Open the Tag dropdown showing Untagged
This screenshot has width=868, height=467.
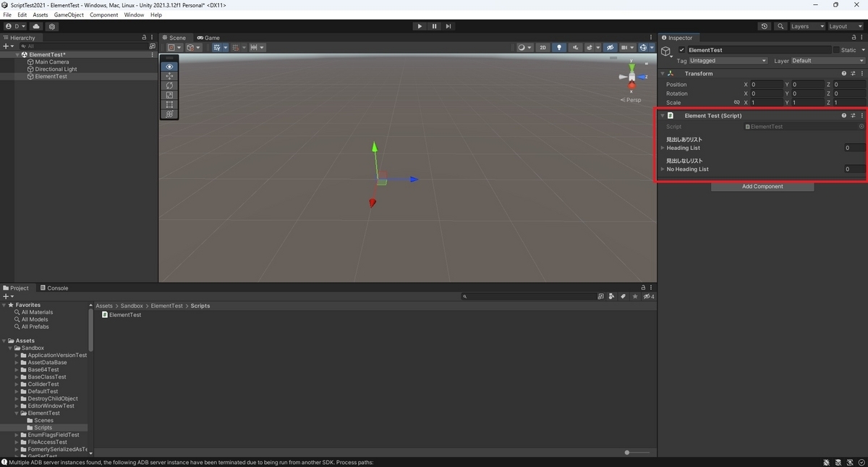pos(728,61)
